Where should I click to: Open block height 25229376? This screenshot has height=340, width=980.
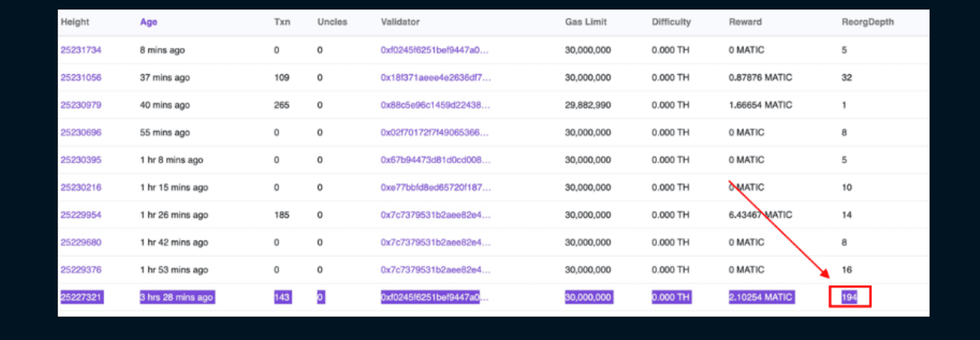(81, 270)
